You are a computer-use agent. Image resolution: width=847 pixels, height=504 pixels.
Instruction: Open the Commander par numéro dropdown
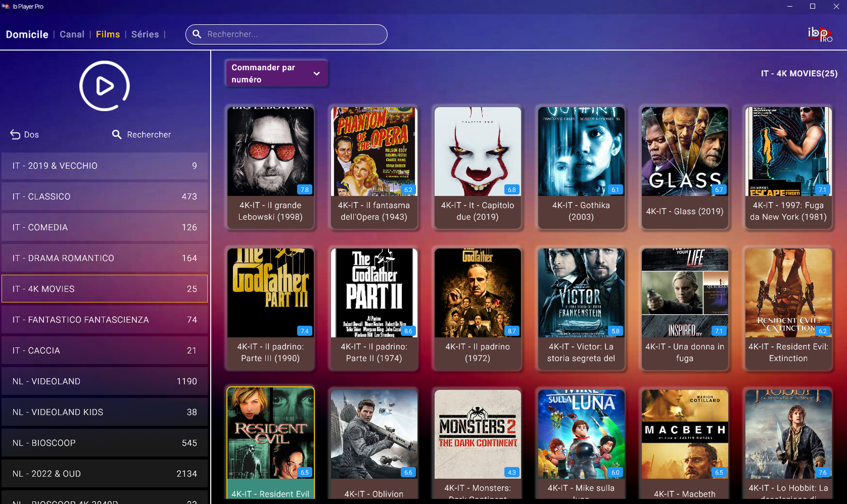276,74
